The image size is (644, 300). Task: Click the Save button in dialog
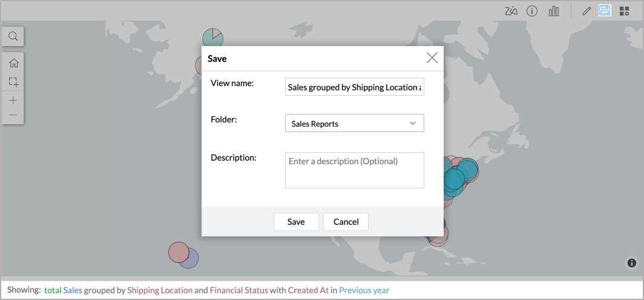[296, 222]
